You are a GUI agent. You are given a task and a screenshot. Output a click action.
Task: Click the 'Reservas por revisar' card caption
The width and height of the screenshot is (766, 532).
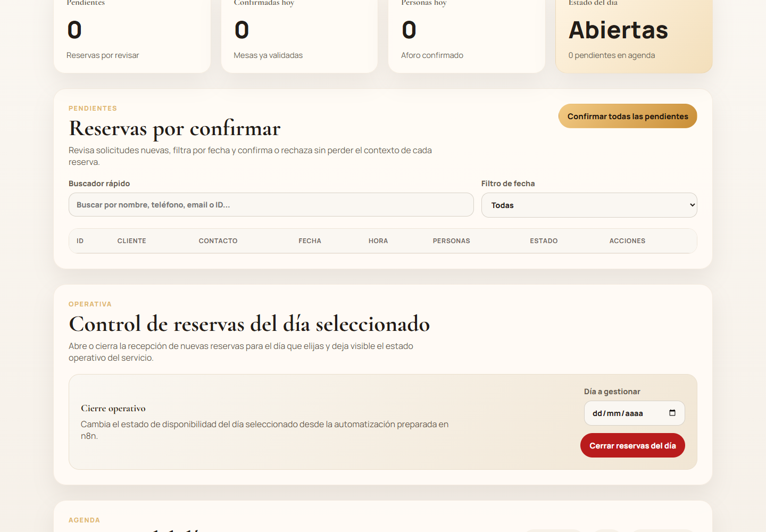(x=103, y=55)
